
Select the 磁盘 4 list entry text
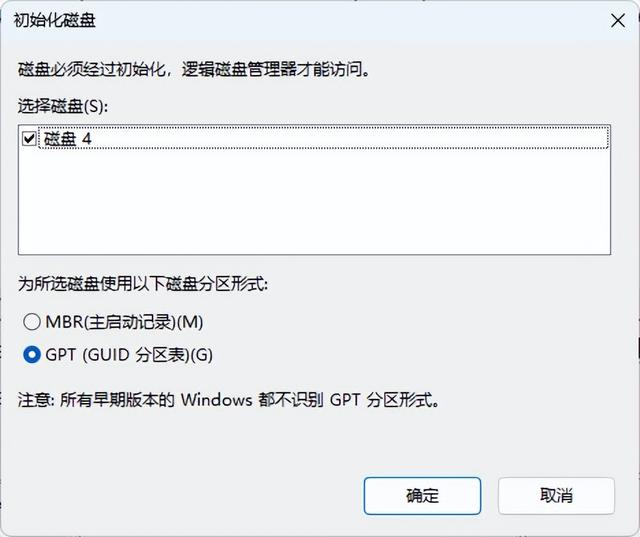coord(67,139)
